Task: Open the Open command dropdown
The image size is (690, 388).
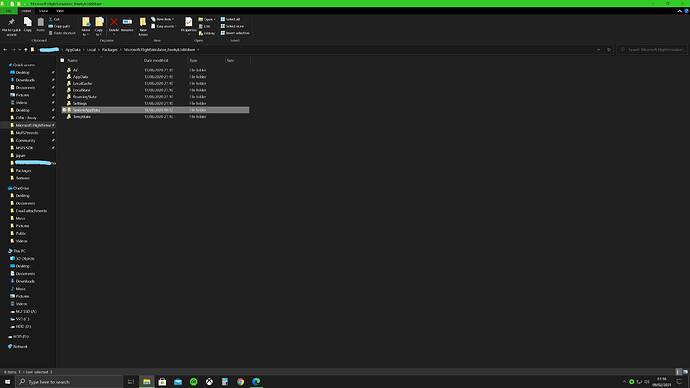Action: [207, 19]
